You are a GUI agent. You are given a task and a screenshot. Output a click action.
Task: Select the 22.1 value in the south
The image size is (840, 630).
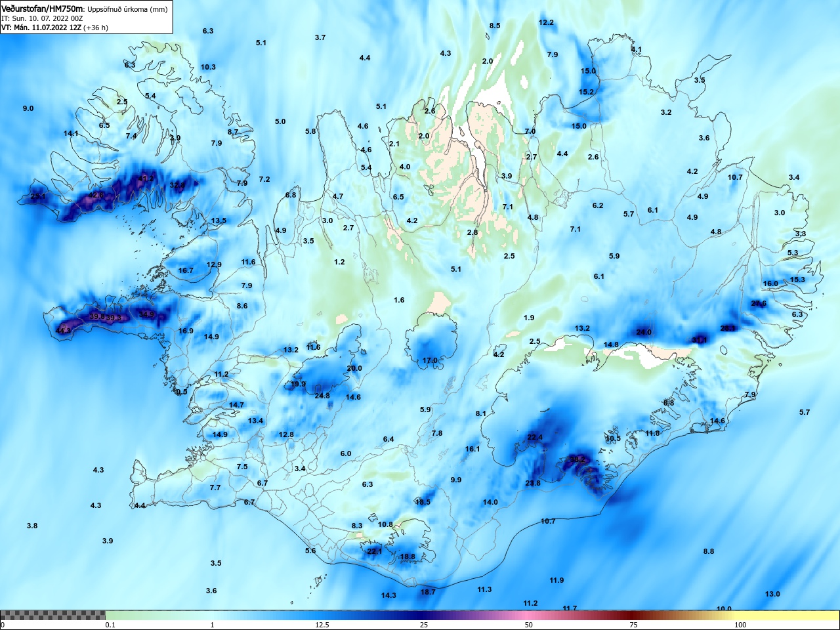click(x=374, y=551)
